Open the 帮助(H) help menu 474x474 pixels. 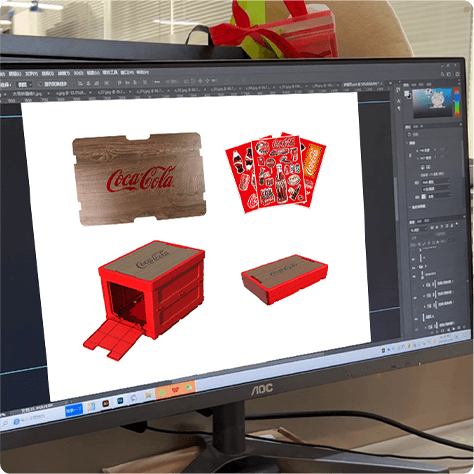[142, 72]
